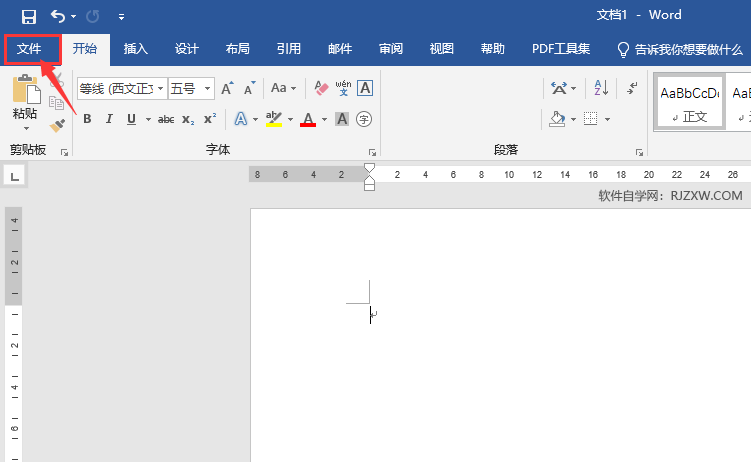This screenshot has height=462, width=751.
Task: Insert enclosed character with the circled 字
Action: coord(364,119)
